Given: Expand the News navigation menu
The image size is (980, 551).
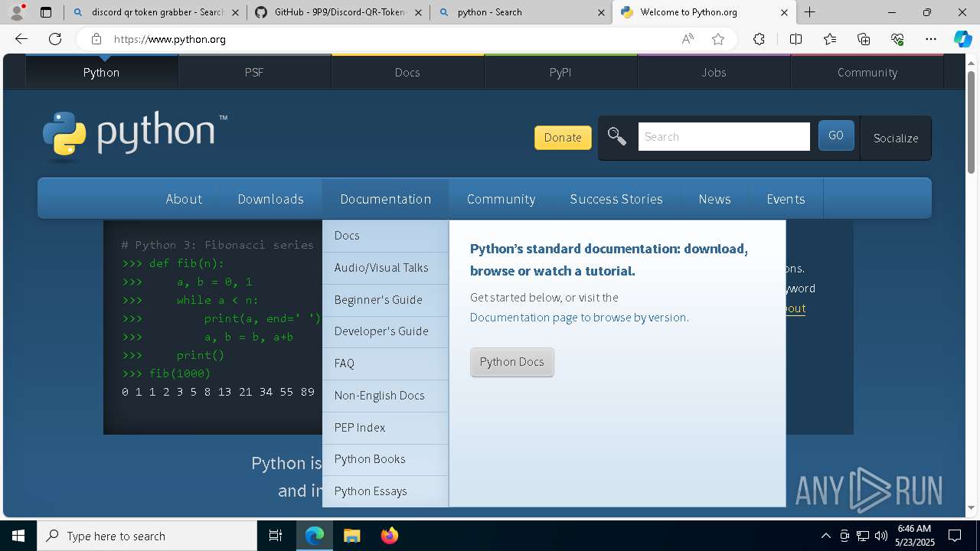Looking at the screenshot, I should coord(714,199).
